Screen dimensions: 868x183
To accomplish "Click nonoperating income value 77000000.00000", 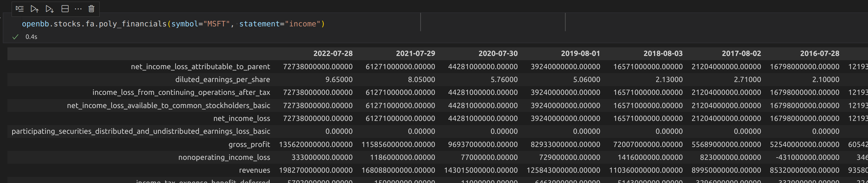I will [x=489, y=158].
